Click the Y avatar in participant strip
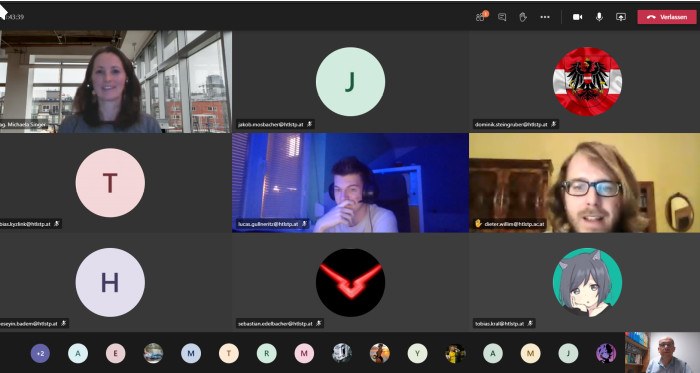Screen dimensions: 700x373 point(417,353)
